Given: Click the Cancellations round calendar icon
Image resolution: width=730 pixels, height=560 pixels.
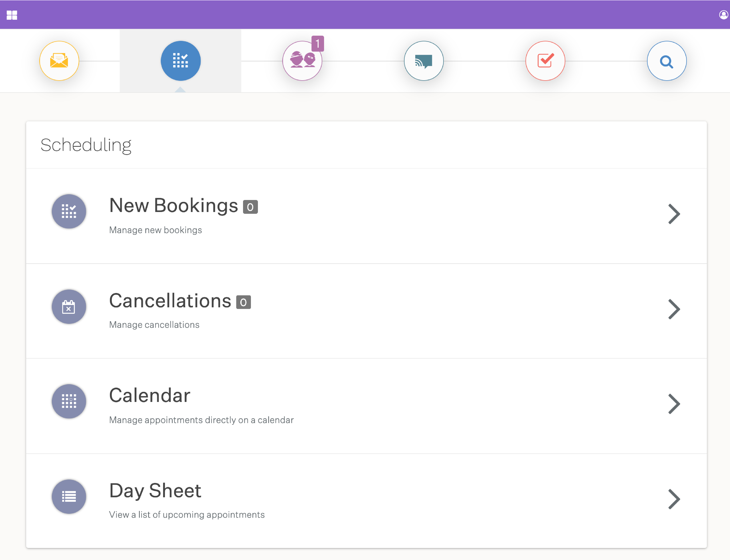Looking at the screenshot, I should pos(69,307).
